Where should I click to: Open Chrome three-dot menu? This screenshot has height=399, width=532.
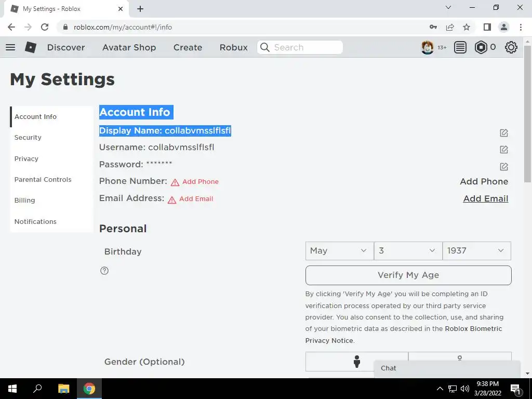point(521,27)
